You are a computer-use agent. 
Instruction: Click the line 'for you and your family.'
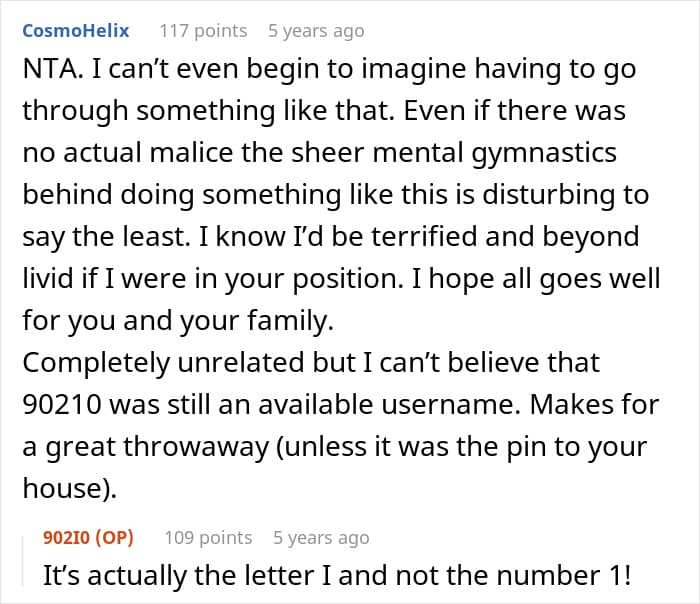pyautogui.click(x=178, y=321)
